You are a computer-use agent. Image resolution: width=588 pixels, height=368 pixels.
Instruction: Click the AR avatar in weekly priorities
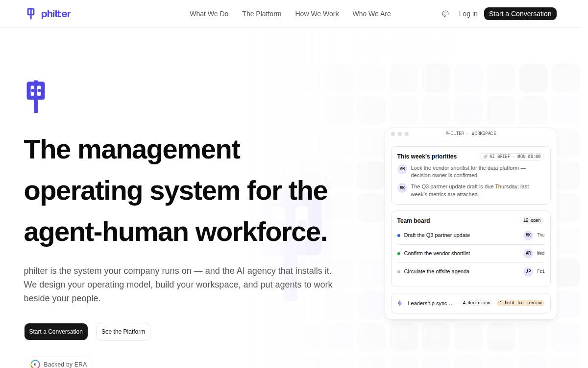[402, 169]
